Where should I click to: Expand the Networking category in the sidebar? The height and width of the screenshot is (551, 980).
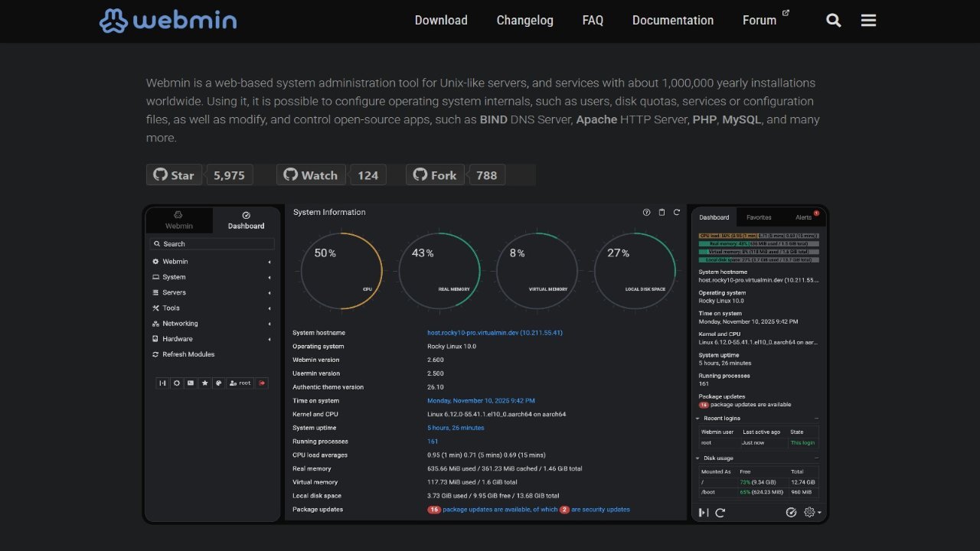[211, 324]
